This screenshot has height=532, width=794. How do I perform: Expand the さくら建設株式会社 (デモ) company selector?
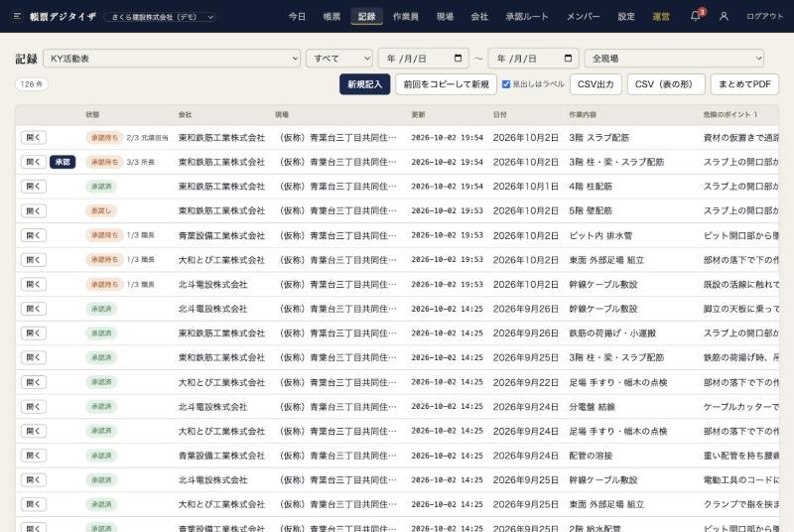coord(160,17)
